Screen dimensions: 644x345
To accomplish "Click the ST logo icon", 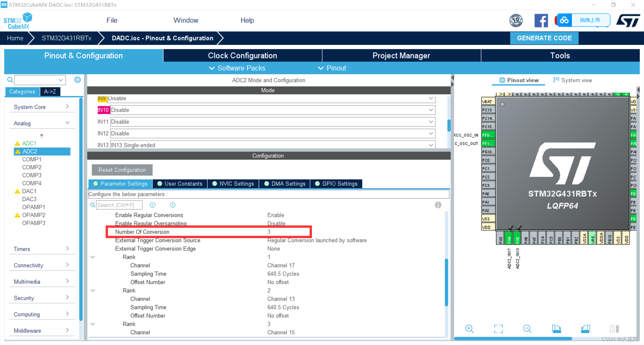I will pyautogui.click(x=628, y=21).
